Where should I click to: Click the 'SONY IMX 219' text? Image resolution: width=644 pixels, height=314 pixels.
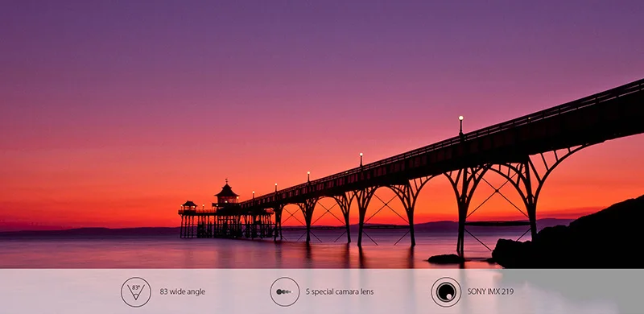[x=490, y=291]
